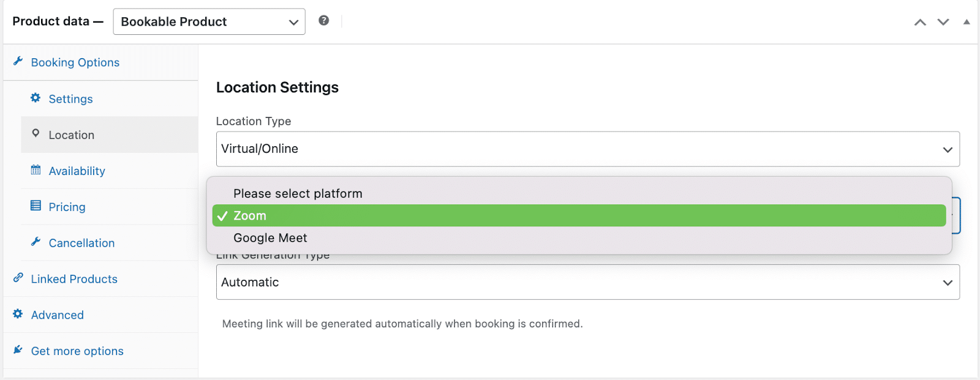Open the Link Generation Type Automatic dropdown
Screen dimensions: 980x380
[587, 282]
